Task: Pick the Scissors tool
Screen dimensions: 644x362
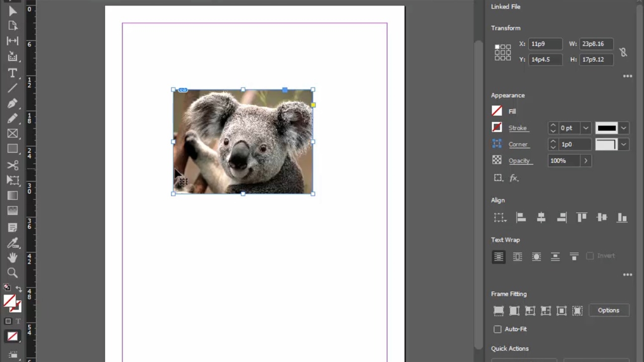Action: pyautogui.click(x=13, y=165)
